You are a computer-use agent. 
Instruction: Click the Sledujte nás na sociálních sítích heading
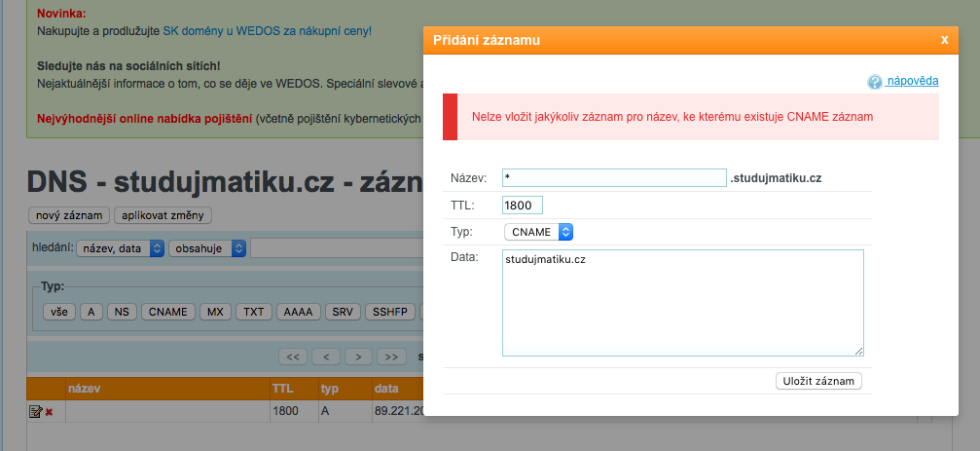point(128,65)
